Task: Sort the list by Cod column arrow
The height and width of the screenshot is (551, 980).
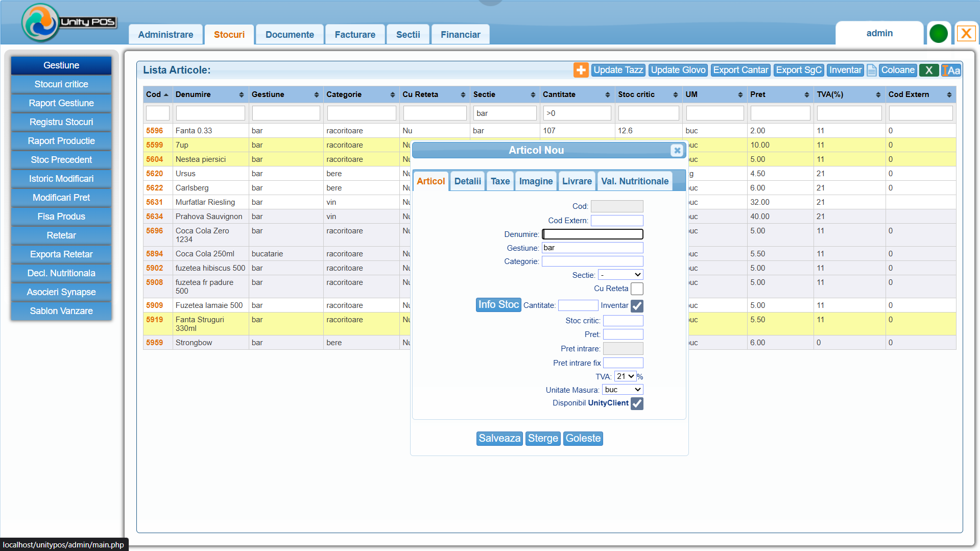Action: click(166, 94)
